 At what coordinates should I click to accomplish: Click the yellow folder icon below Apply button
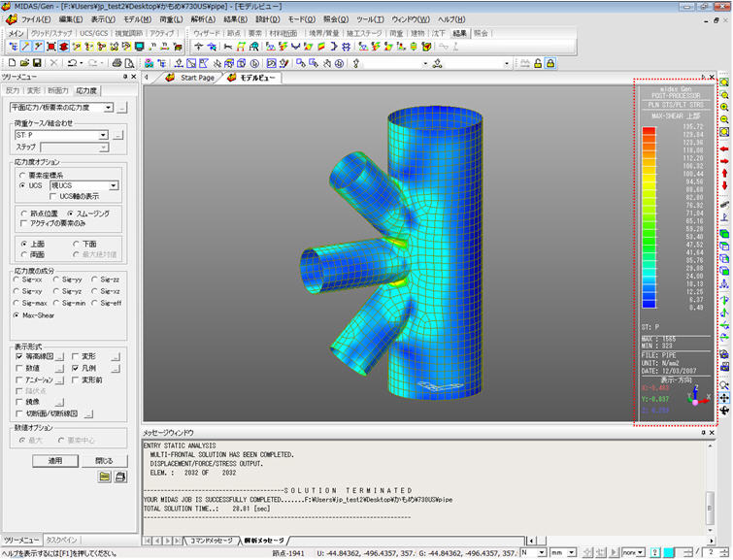[105, 477]
